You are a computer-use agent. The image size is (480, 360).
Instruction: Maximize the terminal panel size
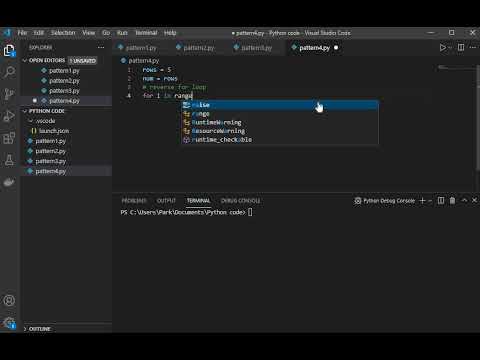click(464, 200)
